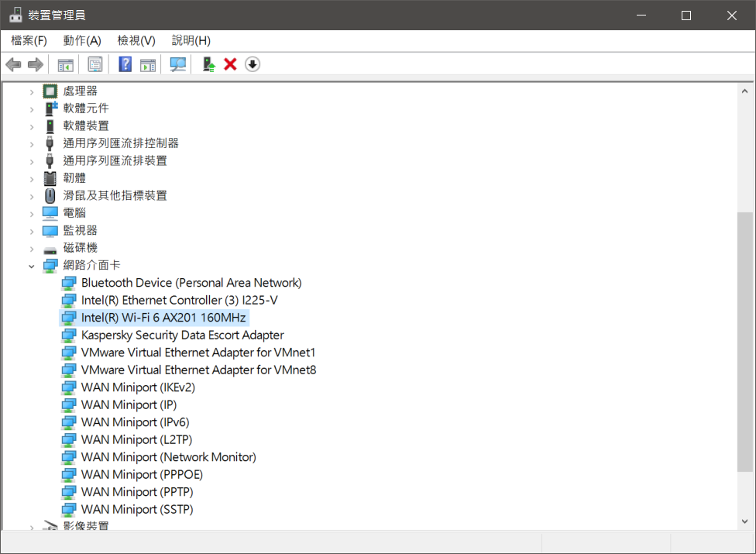Expand the 電腦 category

click(x=32, y=214)
